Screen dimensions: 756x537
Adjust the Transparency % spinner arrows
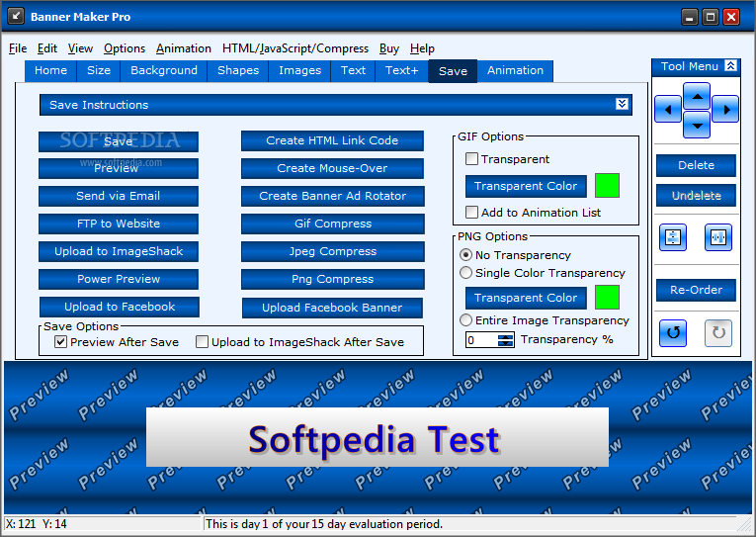point(505,340)
